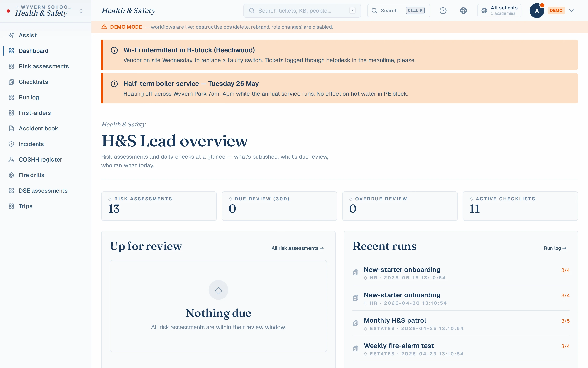This screenshot has width=588, height=368.
Task: Click the user avatar labelled A
Action: (537, 11)
